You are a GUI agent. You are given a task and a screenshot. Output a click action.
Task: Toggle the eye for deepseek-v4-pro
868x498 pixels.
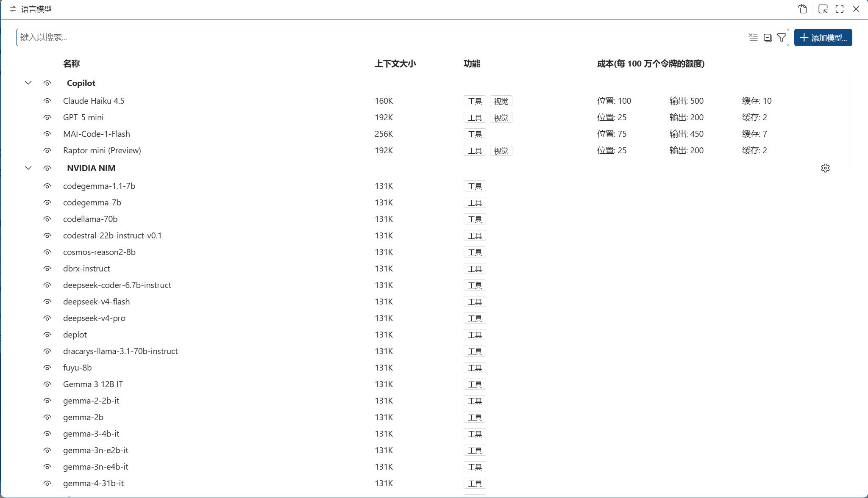click(47, 318)
